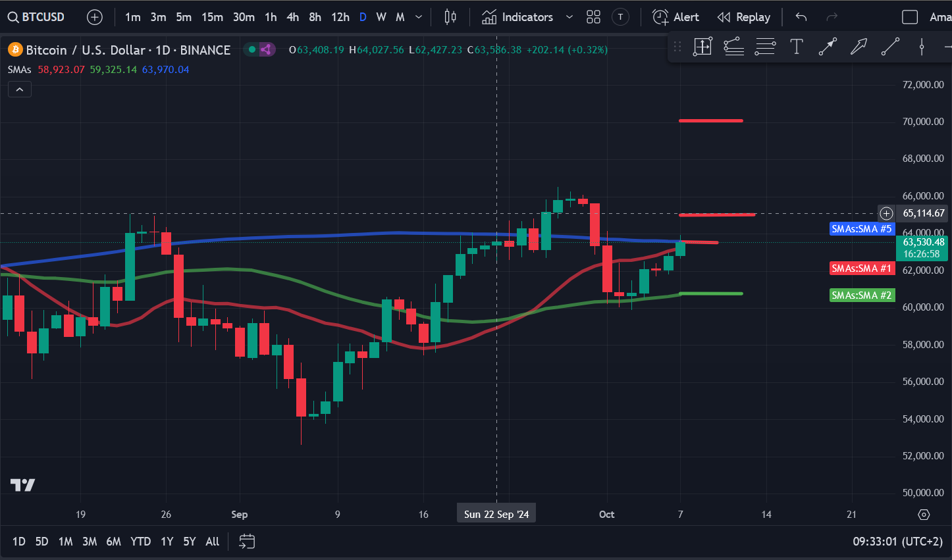Set the date range to 1M
The height and width of the screenshot is (560, 952).
tap(66, 542)
